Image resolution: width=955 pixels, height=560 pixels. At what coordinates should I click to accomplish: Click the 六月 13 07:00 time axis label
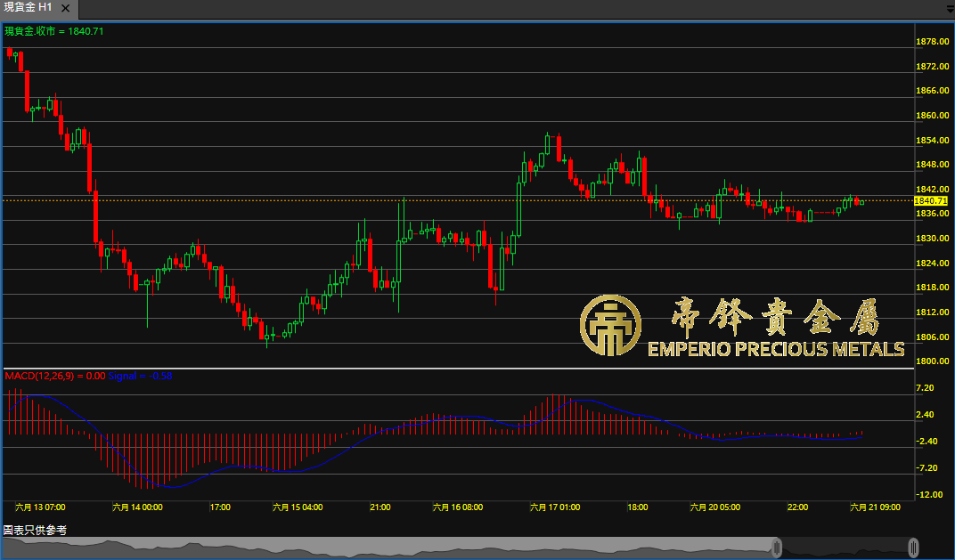pos(40,507)
